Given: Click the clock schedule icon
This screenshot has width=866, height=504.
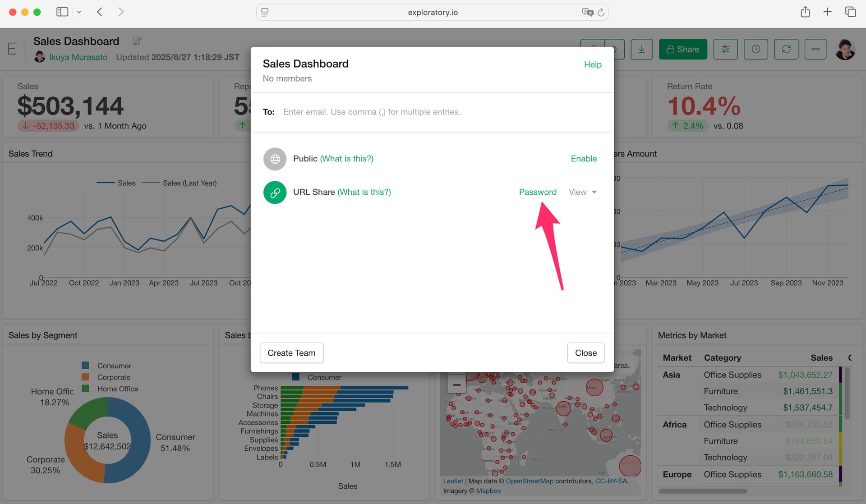Looking at the screenshot, I should pyautogui.click(x=755, y=49).
